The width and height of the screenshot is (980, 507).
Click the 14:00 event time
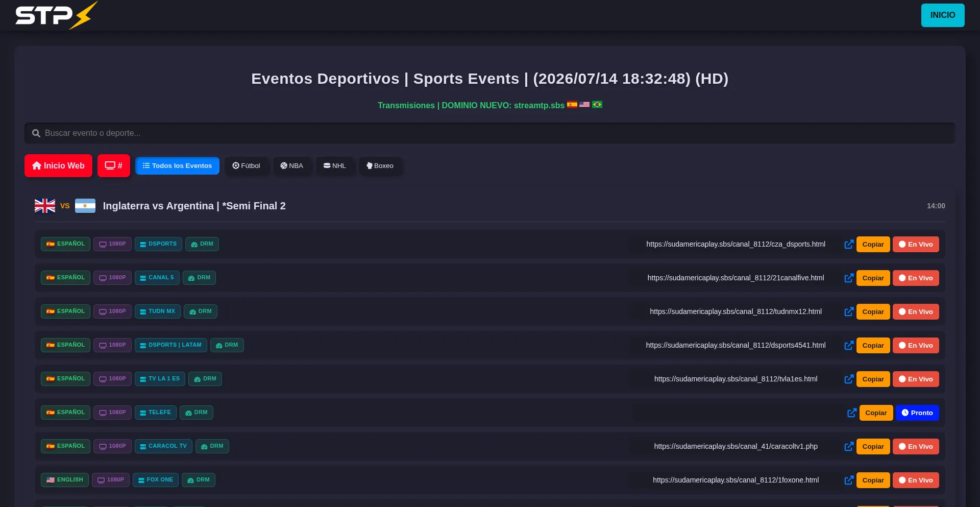tap(936, 206)
